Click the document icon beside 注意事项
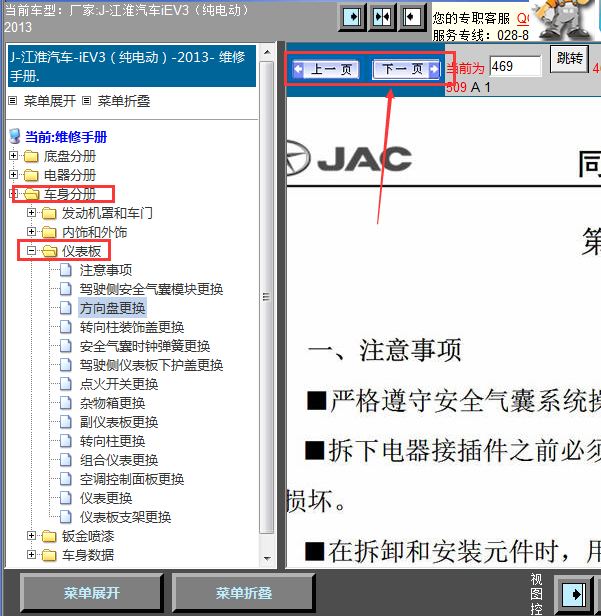This screenshot has width=601, height=616. pyautogui.click(x=66, y=270)
